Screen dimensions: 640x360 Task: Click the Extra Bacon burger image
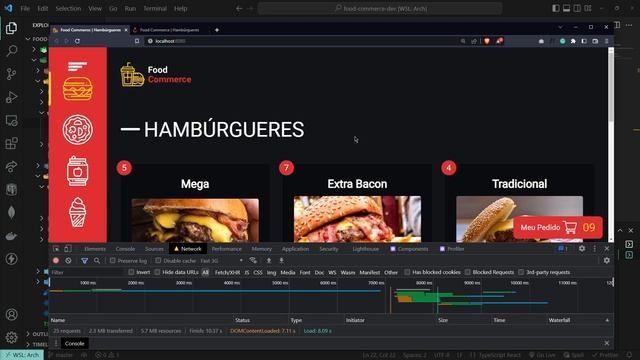[357, 219]
